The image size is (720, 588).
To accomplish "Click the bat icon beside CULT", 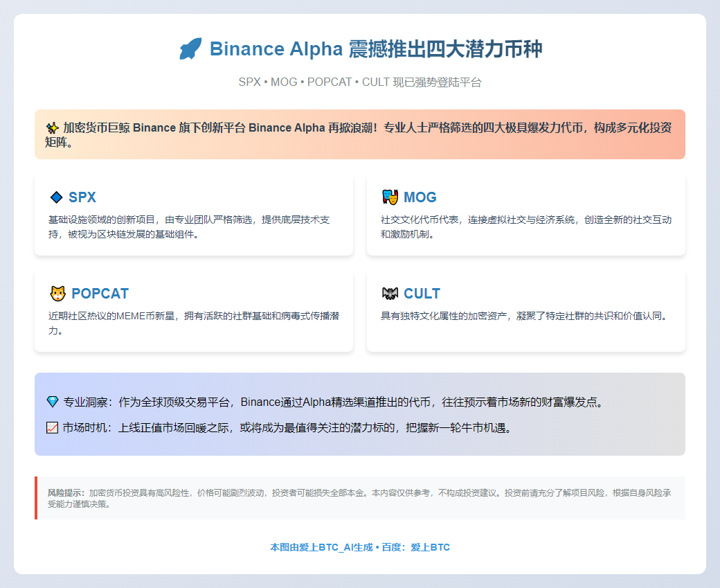I will pos(390,293).
